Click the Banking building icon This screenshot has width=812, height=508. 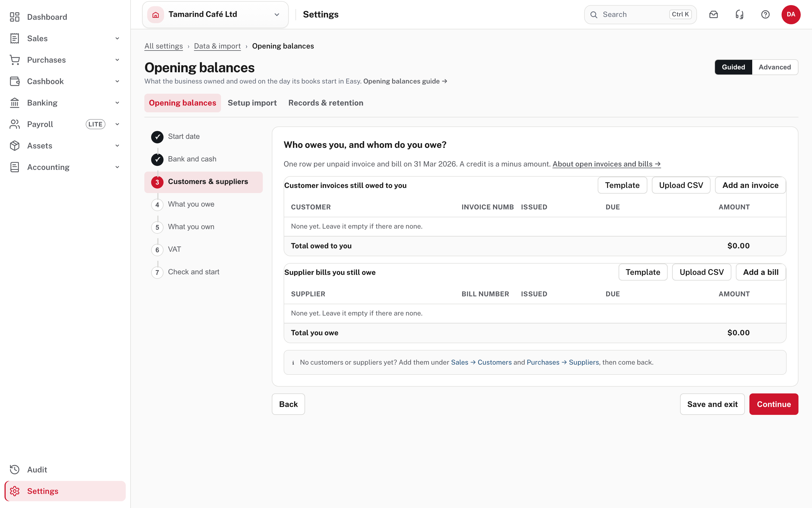(x=15, y=103)
